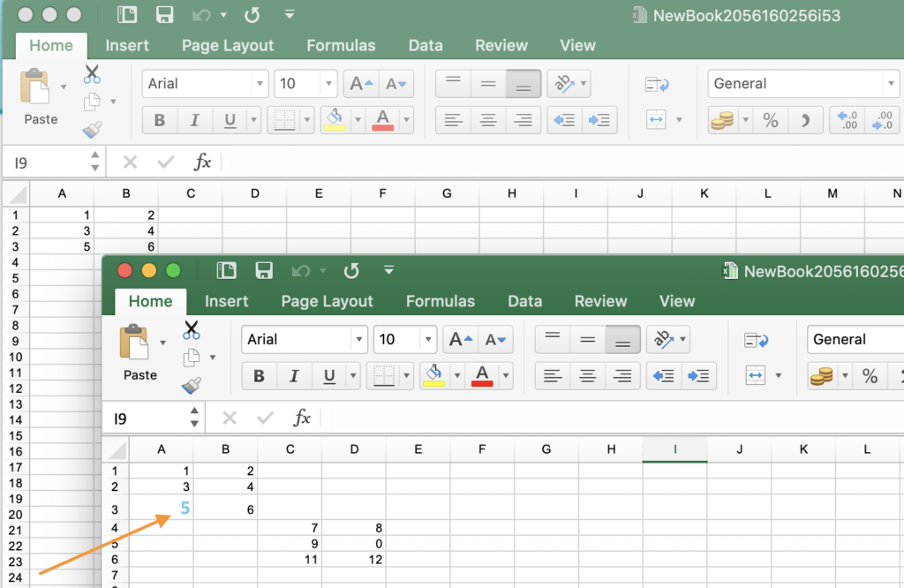This screenshot has height=588, width=904.
Task: Select row 2 header in front window
Action: [x=115, y=486]
